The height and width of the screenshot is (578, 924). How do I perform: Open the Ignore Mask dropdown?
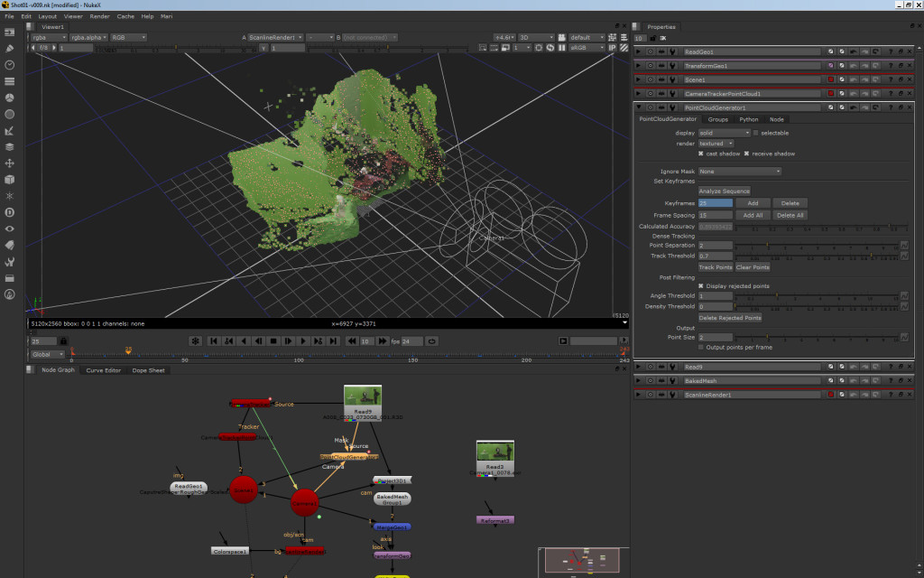tap(739, 171)
